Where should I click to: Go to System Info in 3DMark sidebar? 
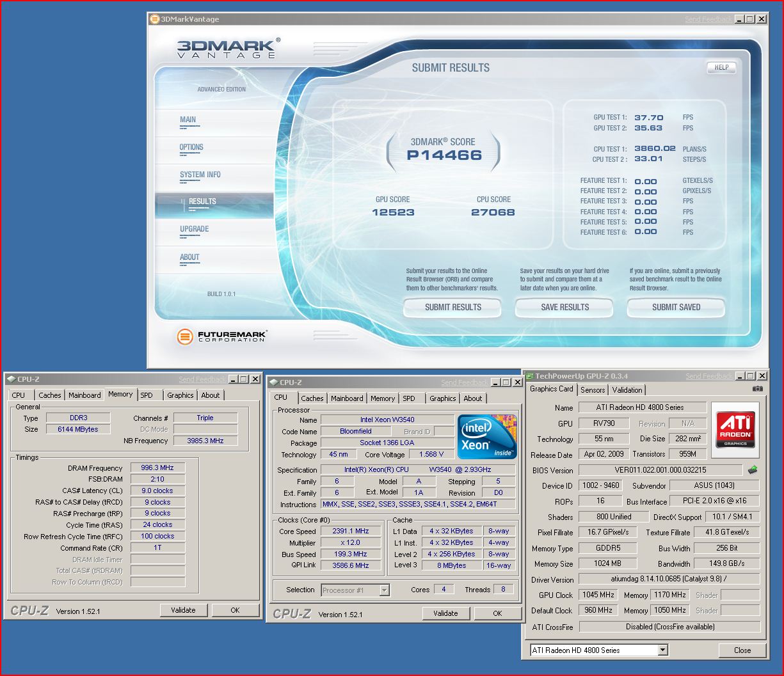(200, 175)
